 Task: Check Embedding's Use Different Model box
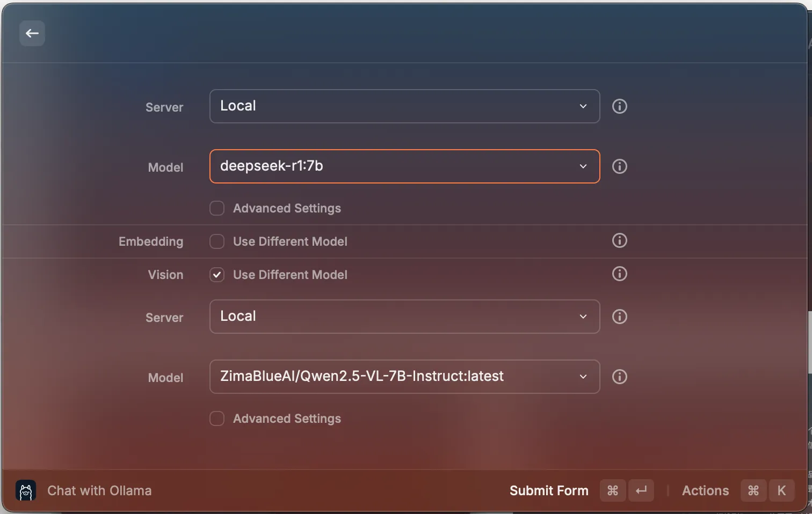(217, 241)
